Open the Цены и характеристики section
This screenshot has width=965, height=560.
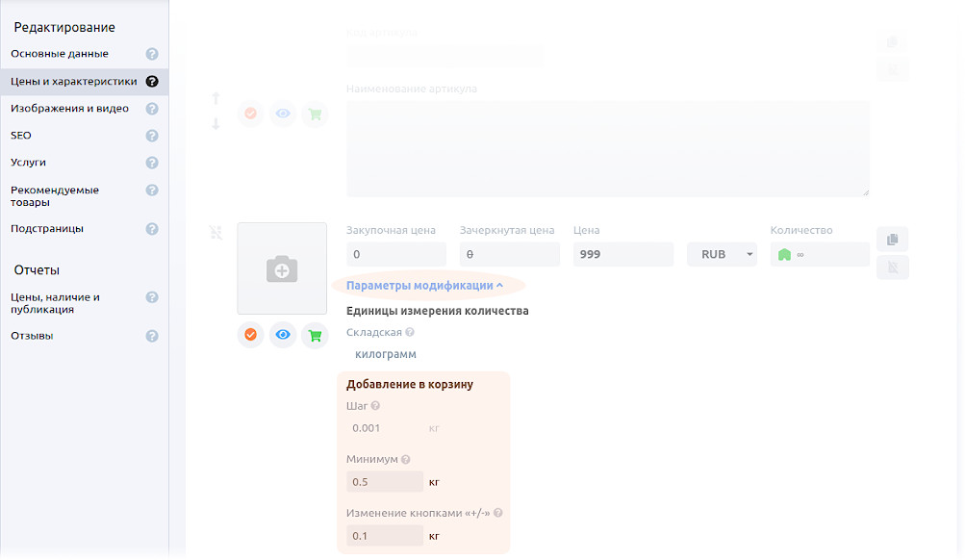tap(74, 82)
